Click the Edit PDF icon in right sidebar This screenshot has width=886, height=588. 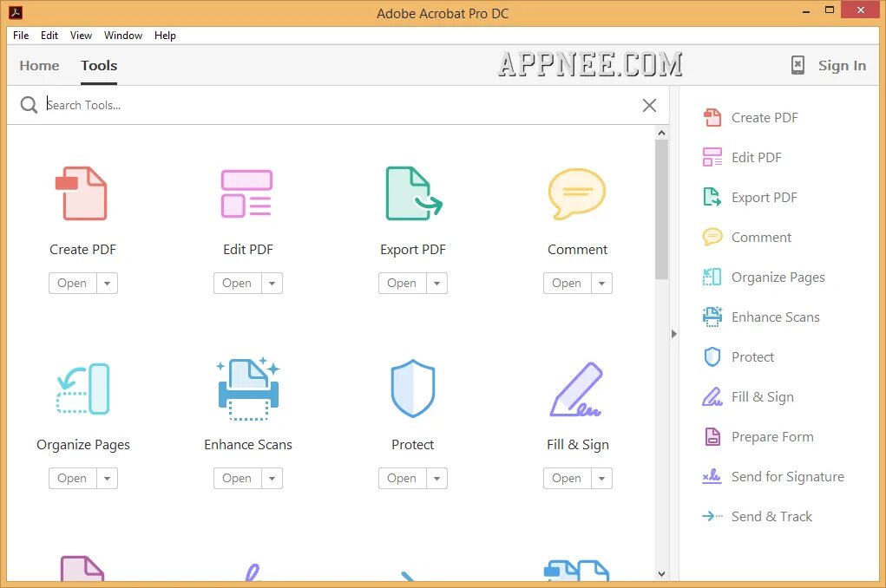point(712,157)
